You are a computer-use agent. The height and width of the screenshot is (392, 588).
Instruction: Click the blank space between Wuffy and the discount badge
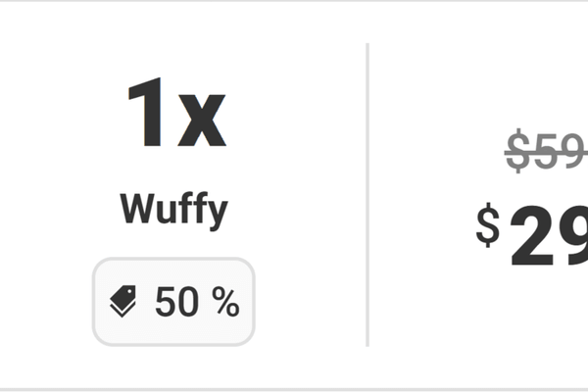click(173, 243)
